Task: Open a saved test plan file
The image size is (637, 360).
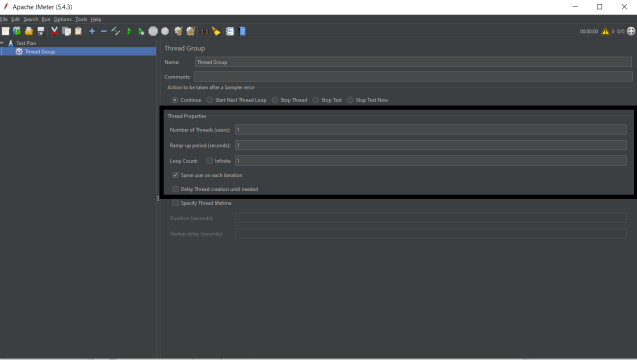Action: click(29, 31)
